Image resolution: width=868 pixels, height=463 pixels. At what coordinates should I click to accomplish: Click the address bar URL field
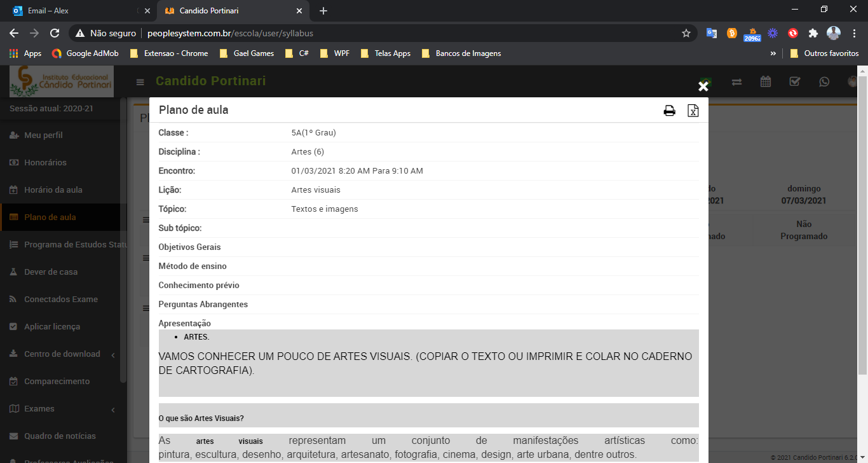381,33
